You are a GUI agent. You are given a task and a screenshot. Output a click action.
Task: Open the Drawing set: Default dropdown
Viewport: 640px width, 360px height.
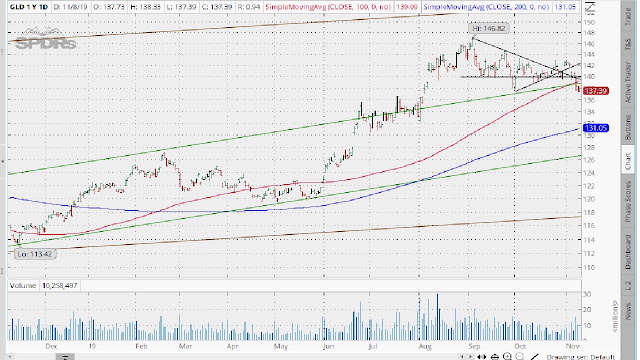pos(580,357)
